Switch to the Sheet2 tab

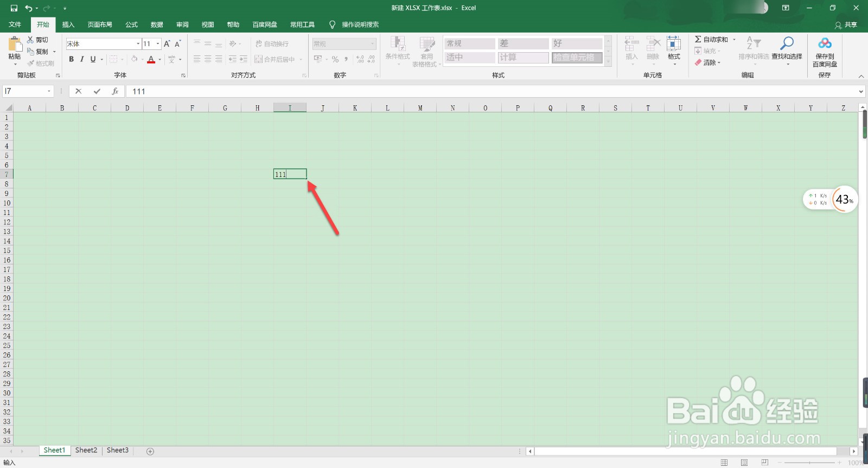[86, 451]
